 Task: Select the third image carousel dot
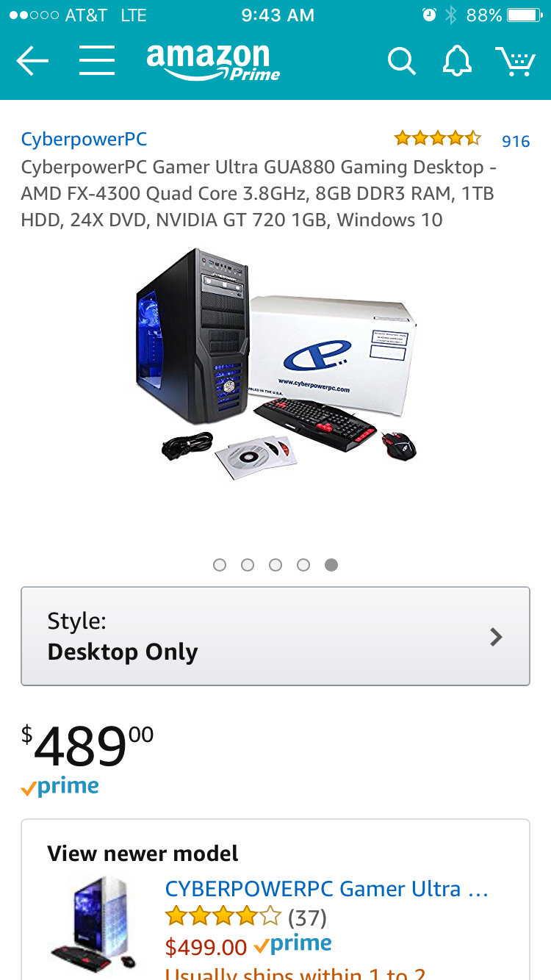click(x=275, y=565)
